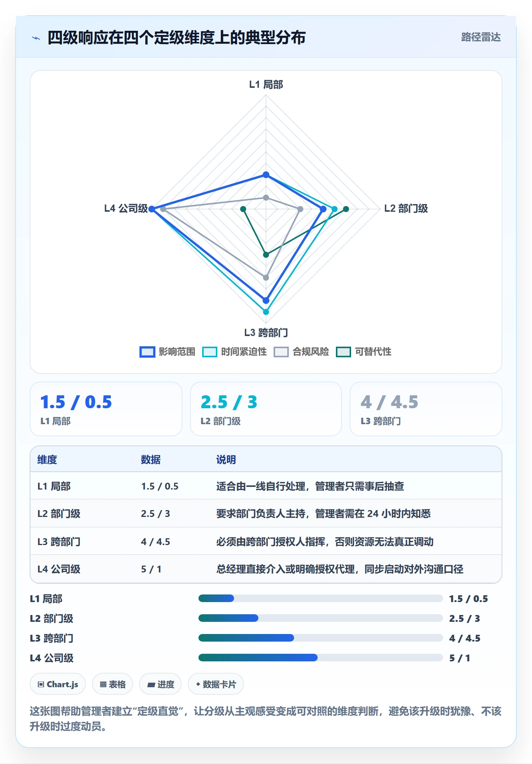Click the L2 部门级 axis label on radar
The height and width of the screenshot is (764, 532).
click(x=406, y=208)
